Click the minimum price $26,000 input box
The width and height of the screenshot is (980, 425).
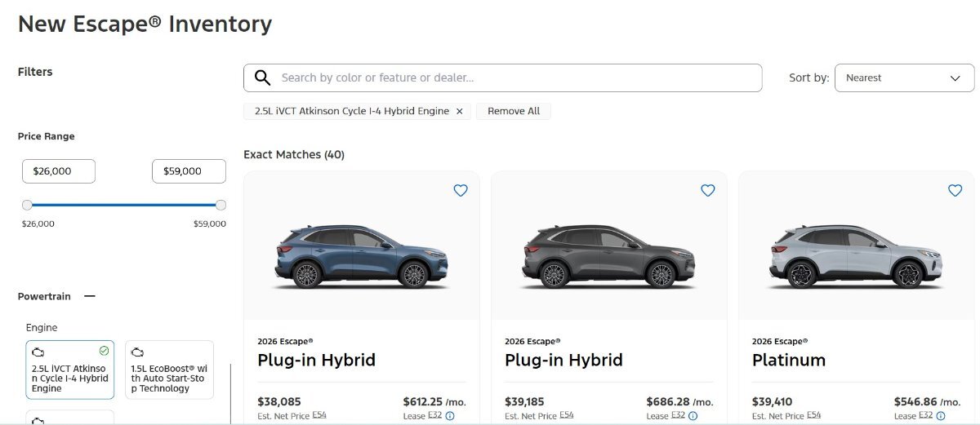tap(59, 171)
